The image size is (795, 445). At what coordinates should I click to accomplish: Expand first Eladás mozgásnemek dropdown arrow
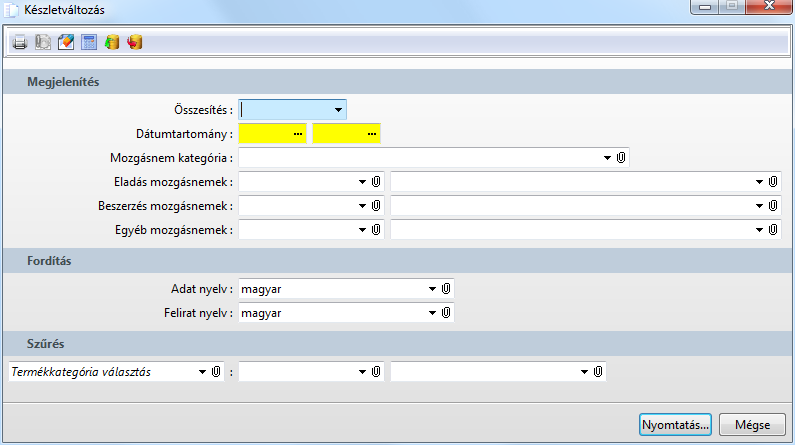(362, 182)
